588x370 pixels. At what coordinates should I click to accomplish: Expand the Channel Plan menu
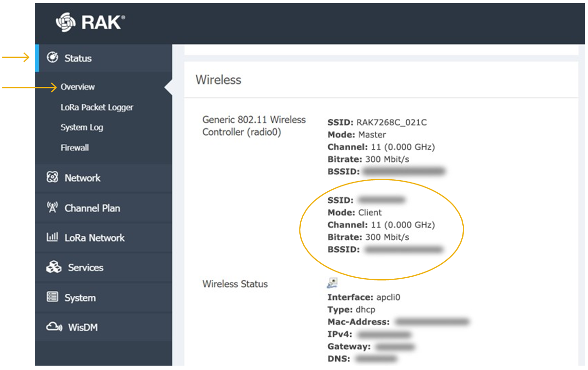103,208
